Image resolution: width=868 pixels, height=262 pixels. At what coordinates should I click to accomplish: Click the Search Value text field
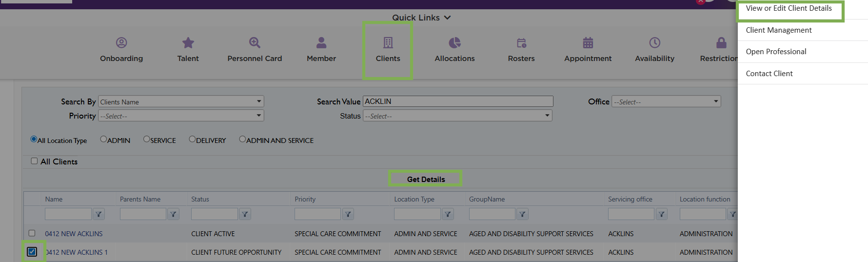tap(458, 101)
